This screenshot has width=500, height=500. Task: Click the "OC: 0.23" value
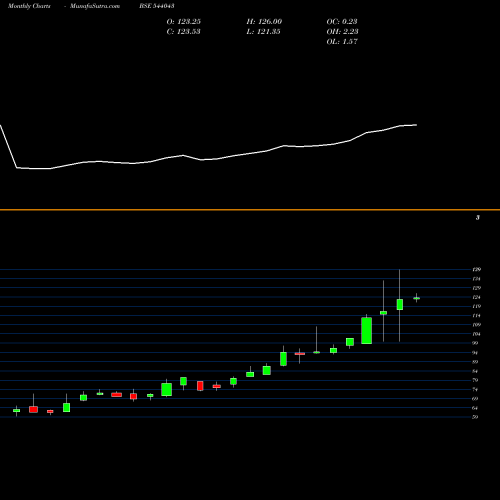point(342,22)
